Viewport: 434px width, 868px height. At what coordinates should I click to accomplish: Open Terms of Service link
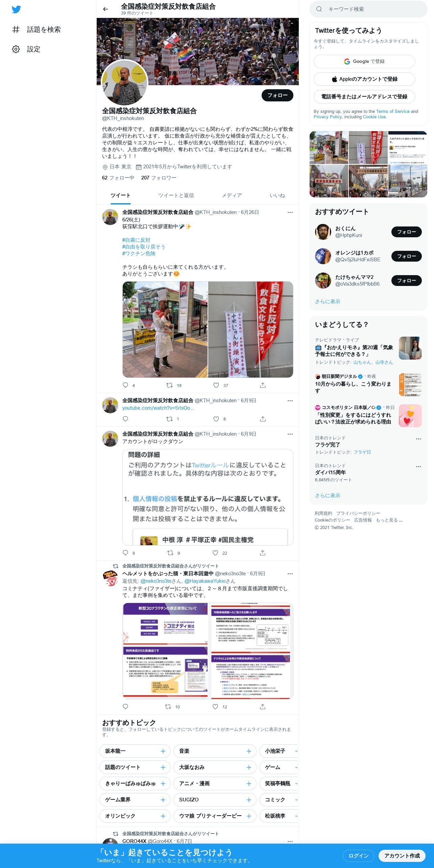(393, 111)
